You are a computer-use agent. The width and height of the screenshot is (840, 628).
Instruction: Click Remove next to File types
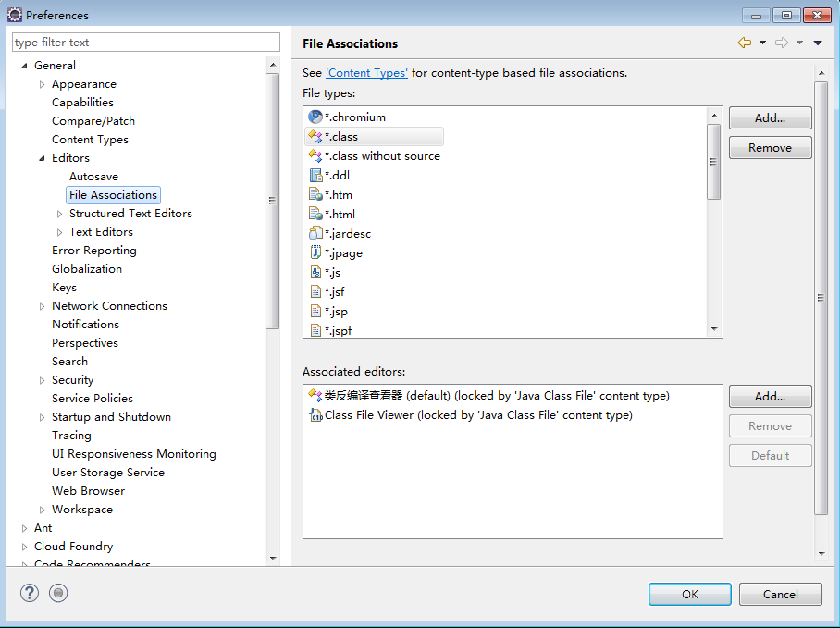pos(770,148)
